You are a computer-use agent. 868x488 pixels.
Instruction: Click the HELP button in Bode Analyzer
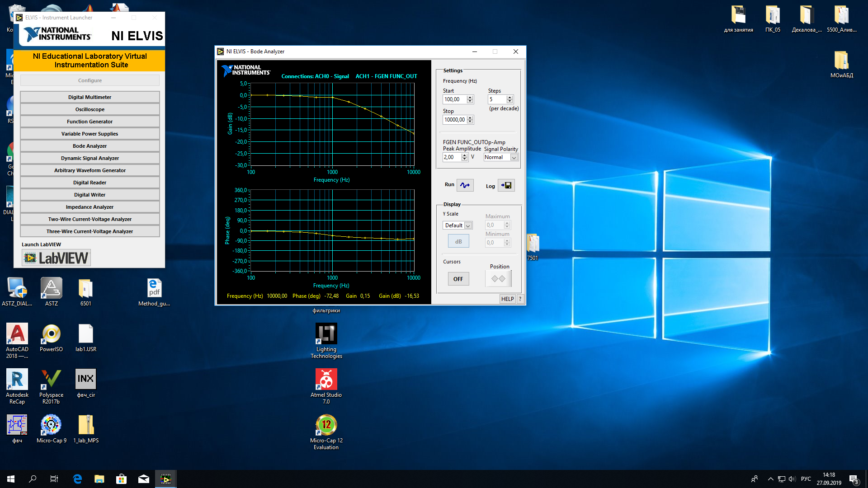pyautogui.click(x=508, y=299)
